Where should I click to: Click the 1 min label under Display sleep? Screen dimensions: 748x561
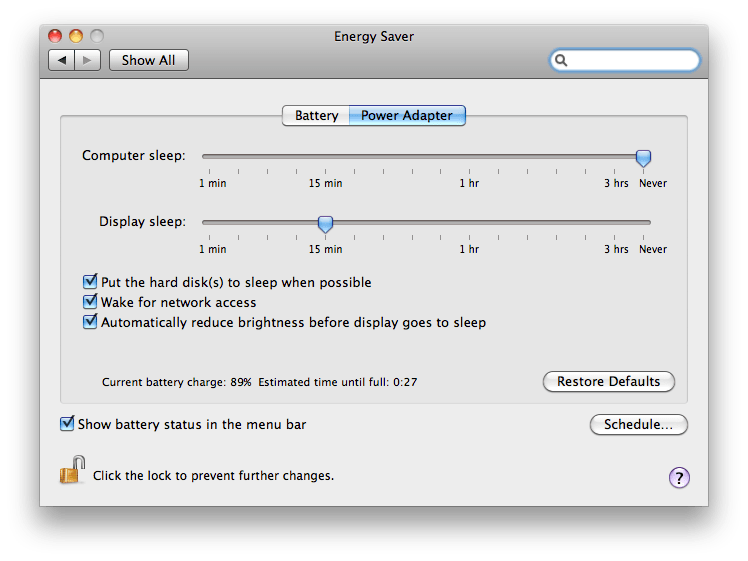[213, 249]
